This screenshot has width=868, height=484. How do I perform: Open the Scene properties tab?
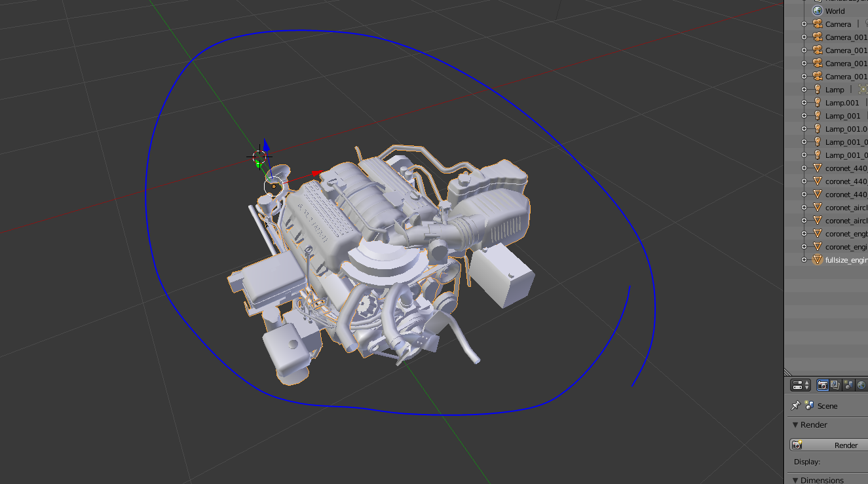point(848,385)
